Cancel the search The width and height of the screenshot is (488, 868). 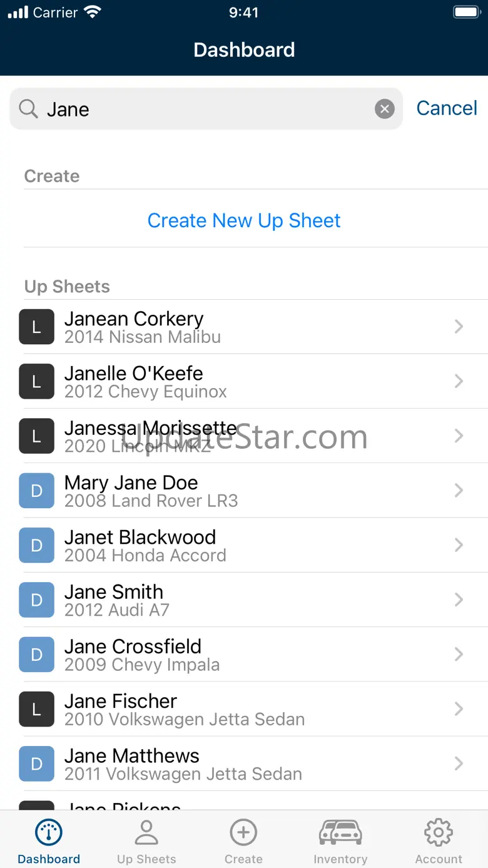[447, 108]
